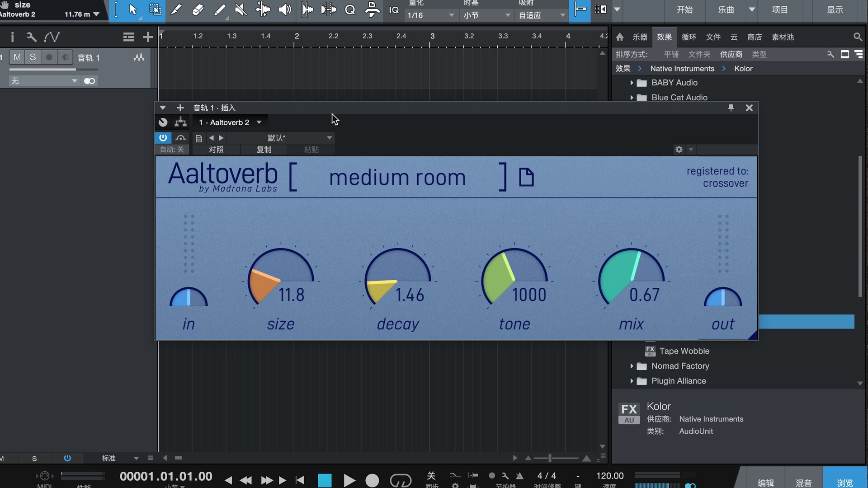The height and width of the screenshot is (488, 868).
Task: Click the routing icon in plugin header
Action: pyautogui.click(x=181, y=122)
